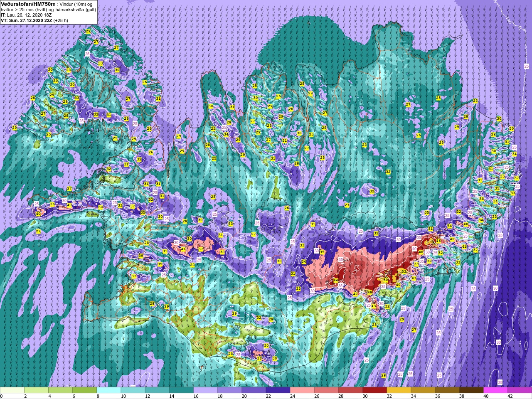Click the yellow '44' gust label
The width and height of the screenshot is (532, 399).
pos(336,281)
